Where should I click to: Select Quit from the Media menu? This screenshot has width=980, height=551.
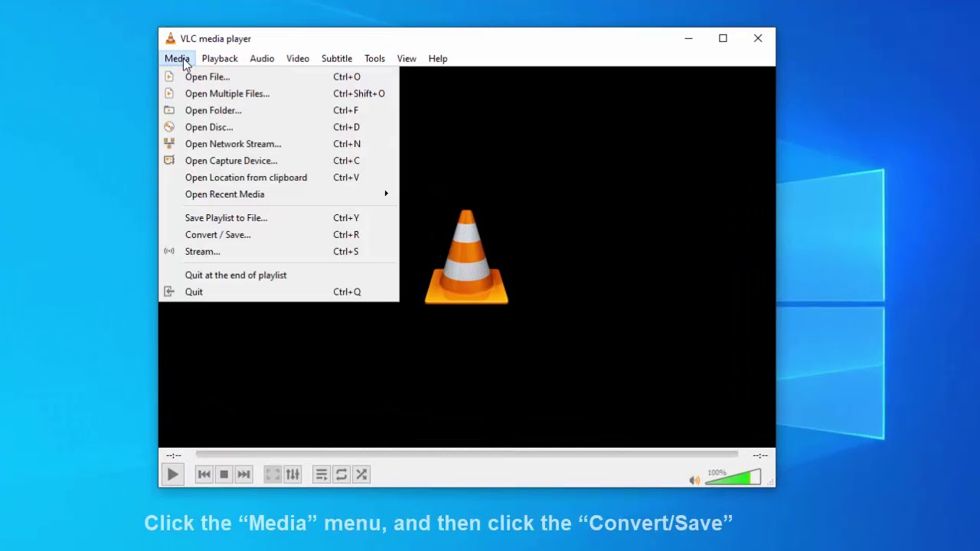279,292
